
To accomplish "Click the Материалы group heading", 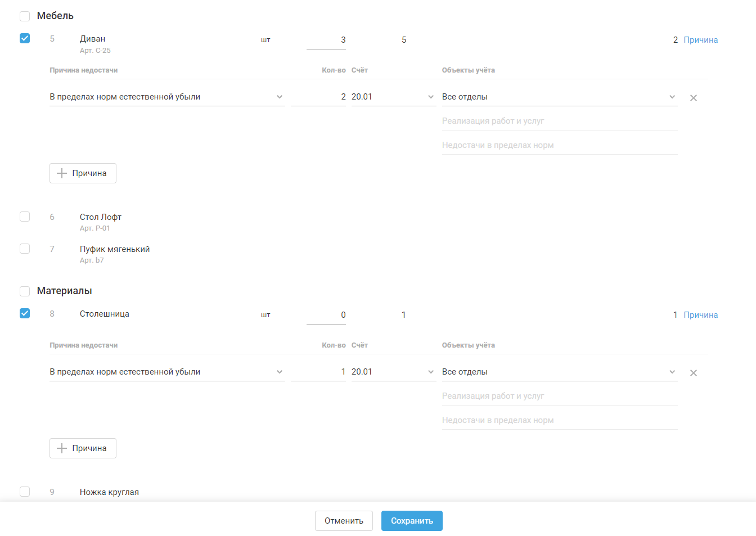I will coord(65,291).
